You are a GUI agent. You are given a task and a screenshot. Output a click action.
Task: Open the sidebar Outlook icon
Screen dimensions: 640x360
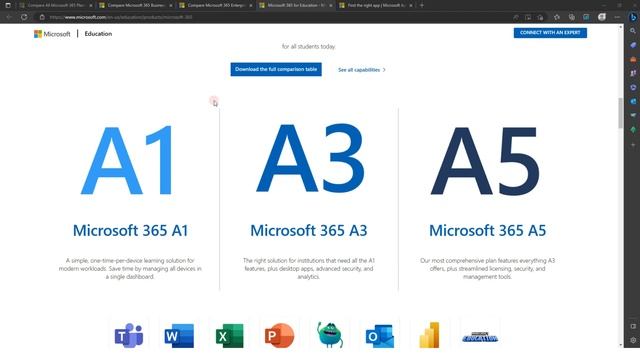click(633, 101)
